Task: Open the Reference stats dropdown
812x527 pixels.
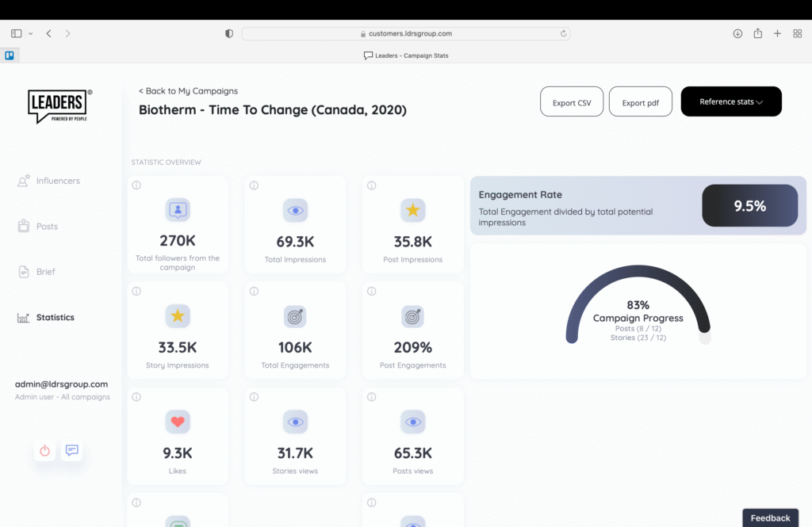Action: point(730,101)
